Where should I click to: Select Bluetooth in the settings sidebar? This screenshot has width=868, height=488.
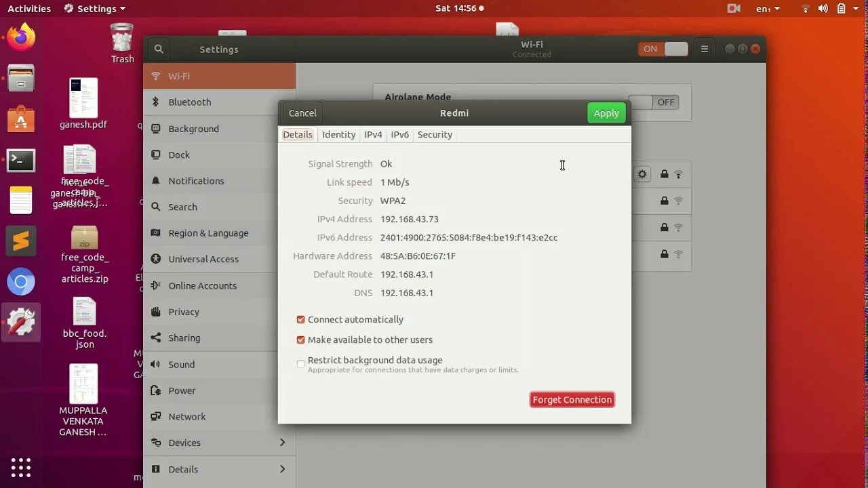(219, 102)
